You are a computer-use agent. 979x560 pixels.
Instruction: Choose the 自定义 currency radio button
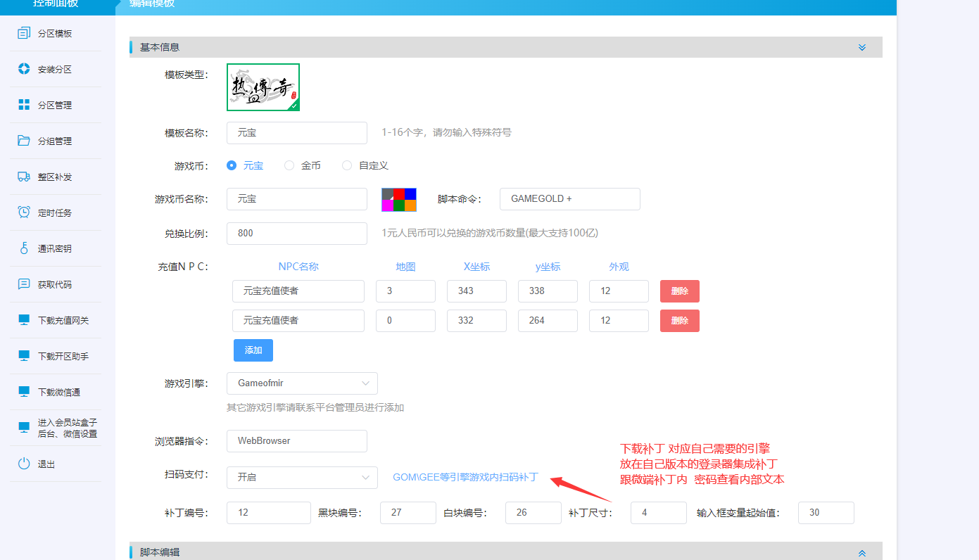point(347,165)
